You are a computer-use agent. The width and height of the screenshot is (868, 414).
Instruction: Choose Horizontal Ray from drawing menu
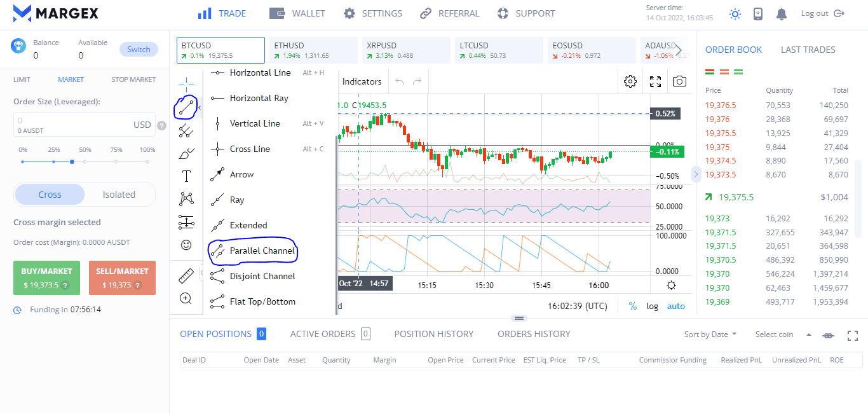270,98
